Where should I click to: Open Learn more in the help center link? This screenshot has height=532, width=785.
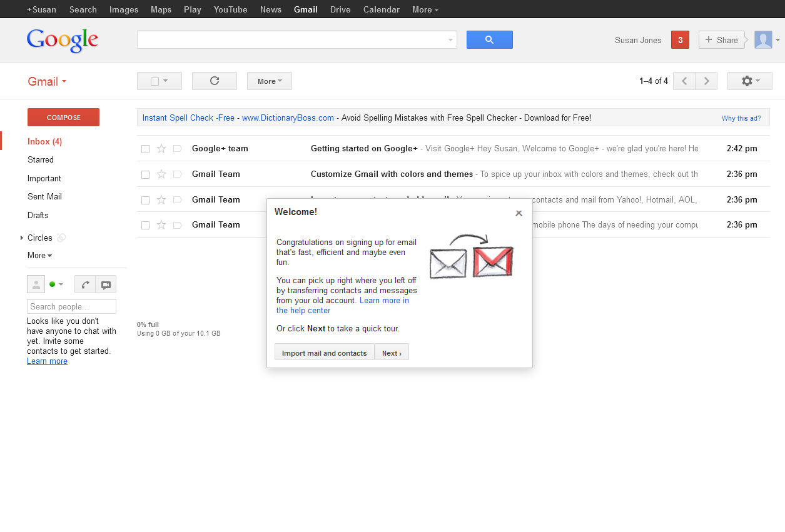point(343,305)
